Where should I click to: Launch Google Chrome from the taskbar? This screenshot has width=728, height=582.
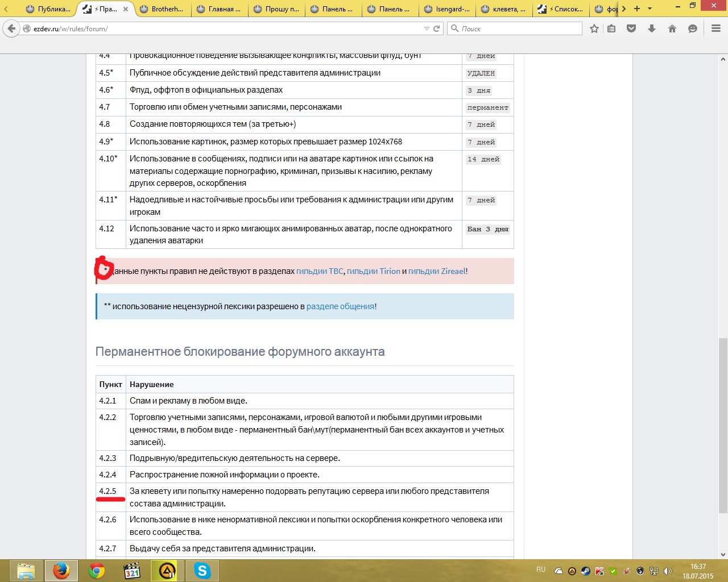click(97, 571)
